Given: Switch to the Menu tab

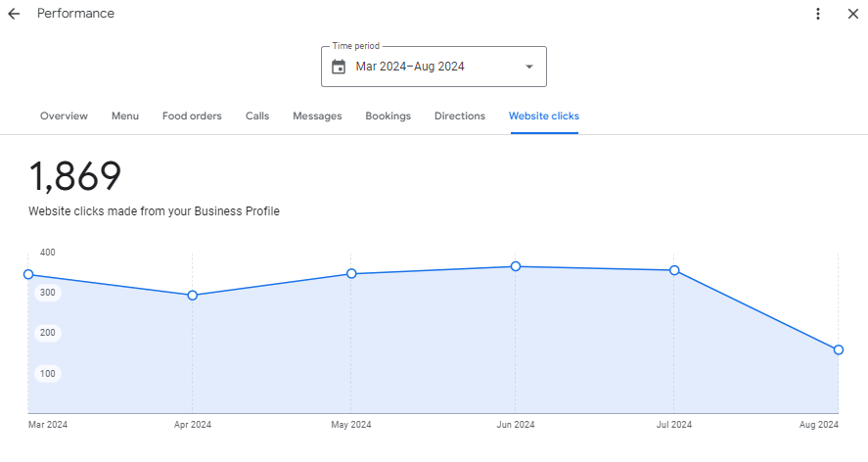Looking at the screenshot, I should tap(125, 115).
